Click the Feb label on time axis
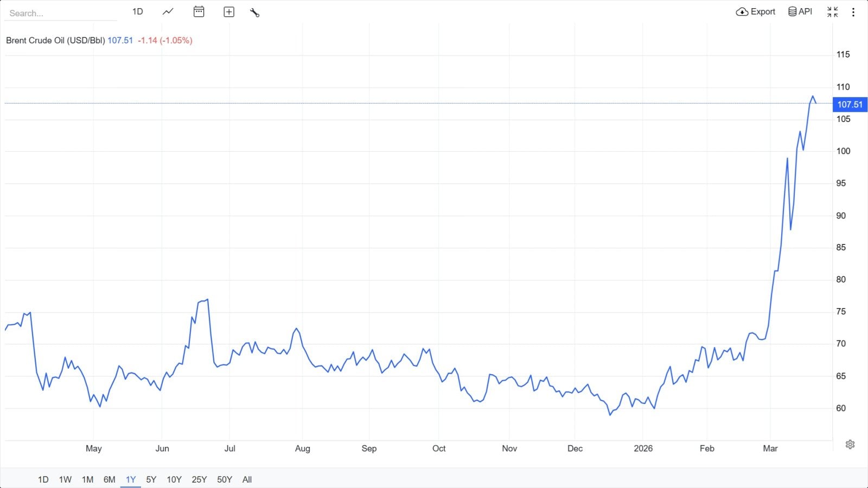The image size is (868, 488). click(x=707, y=448)
